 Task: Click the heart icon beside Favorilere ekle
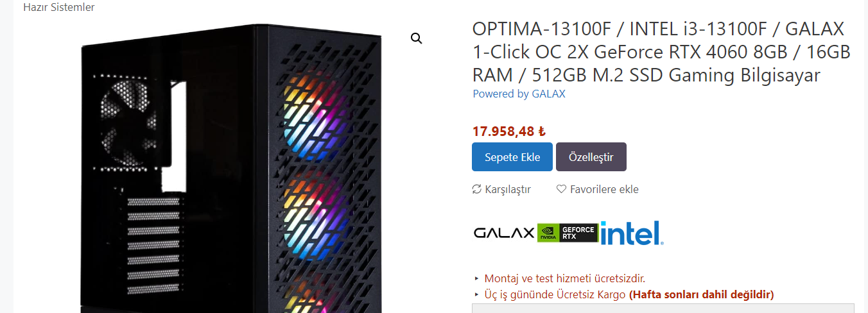(561, 189)
